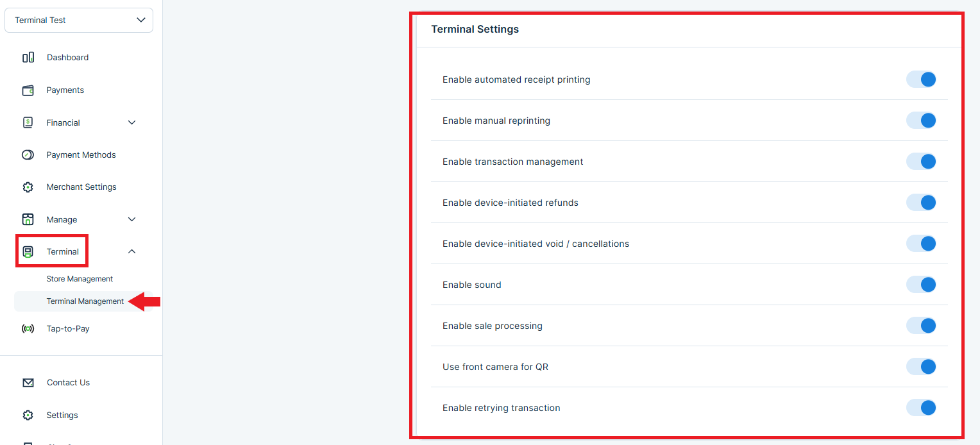This screenshot has height=445, width=980.
Task: Open Store Management submenu item
Action: 80,279
